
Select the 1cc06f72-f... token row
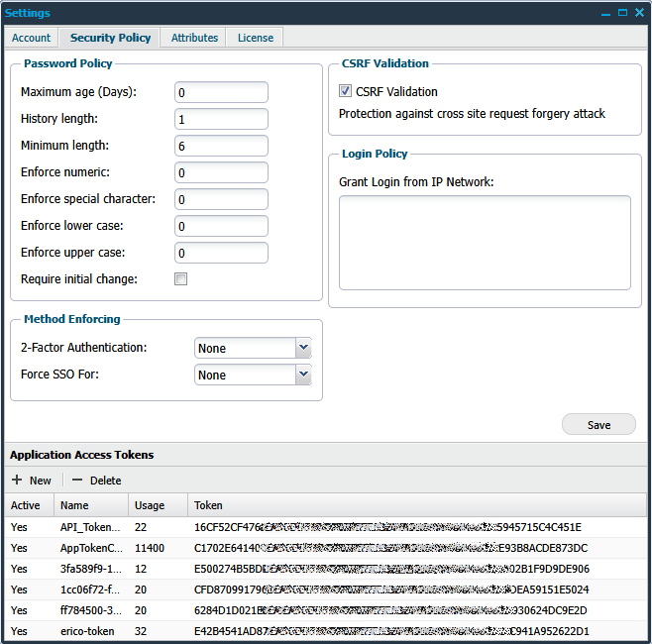tap(326, 590)
